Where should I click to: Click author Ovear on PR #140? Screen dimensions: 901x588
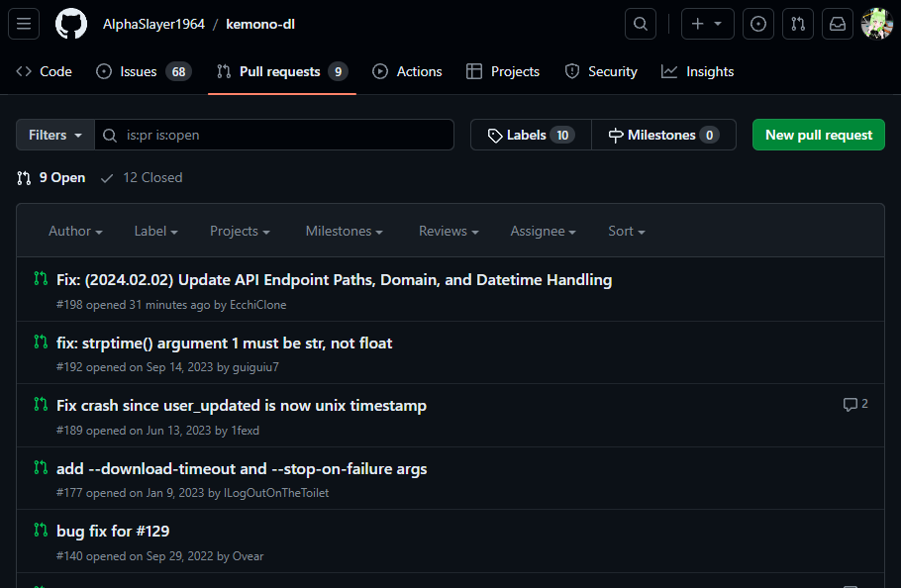click(x=248, y=556)
